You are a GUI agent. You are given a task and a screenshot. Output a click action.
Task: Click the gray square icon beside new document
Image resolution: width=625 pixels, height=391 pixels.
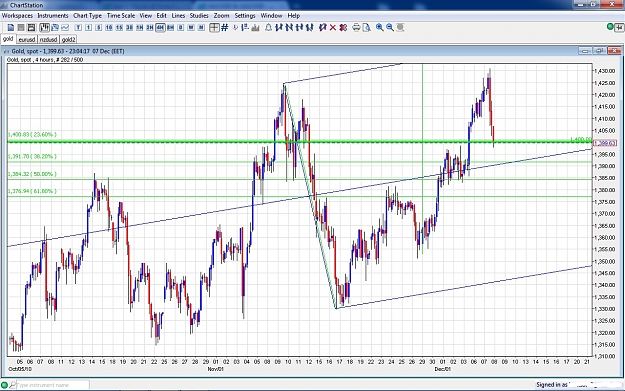(21, 28)
